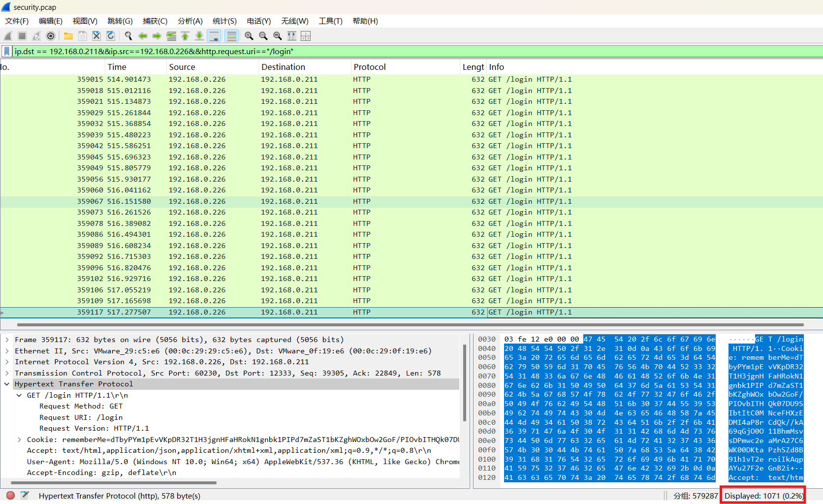Screen dimensions: 823x504
Task: Close the capture file via toolbar icon
Action: pyautogui.click(x=96, y=36)
